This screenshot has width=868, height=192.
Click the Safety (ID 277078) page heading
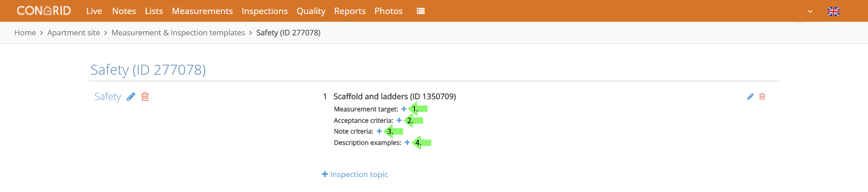coord(148,70)
